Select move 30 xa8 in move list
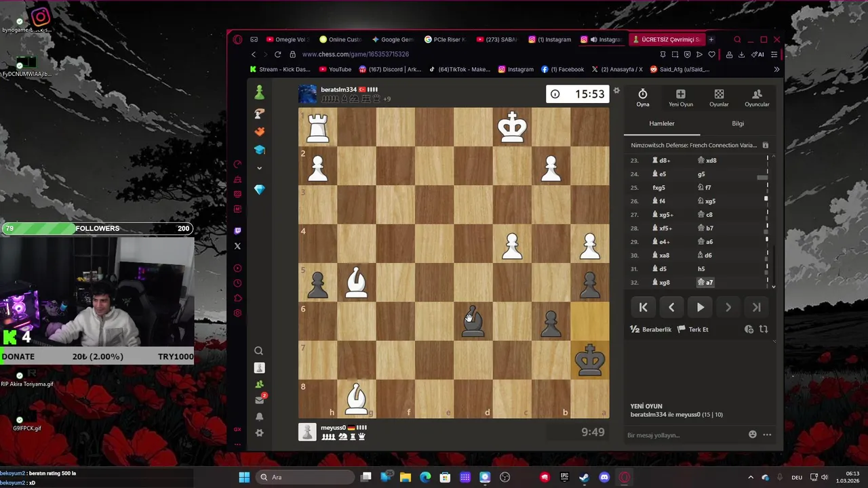The width and height of the screenshot is (868, 488). pyautogui.click(x=660, y=256)
